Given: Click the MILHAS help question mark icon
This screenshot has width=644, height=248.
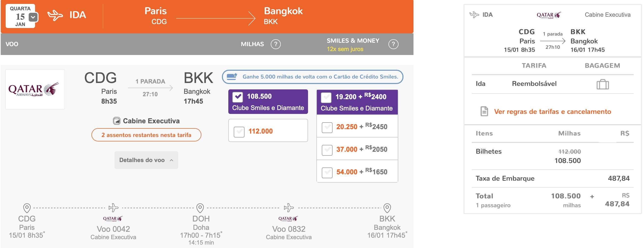Looking at the screenshot, I should point(275,44).
